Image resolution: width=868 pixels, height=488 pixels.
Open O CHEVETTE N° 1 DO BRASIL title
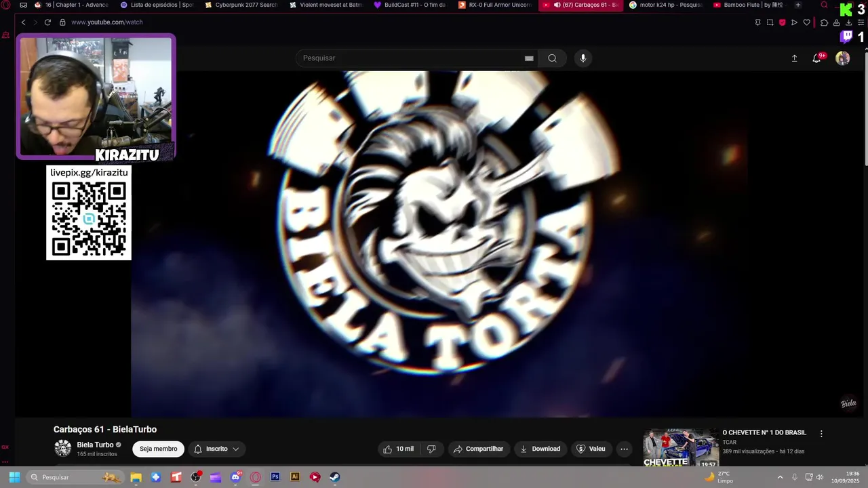(x=764, y=432)
